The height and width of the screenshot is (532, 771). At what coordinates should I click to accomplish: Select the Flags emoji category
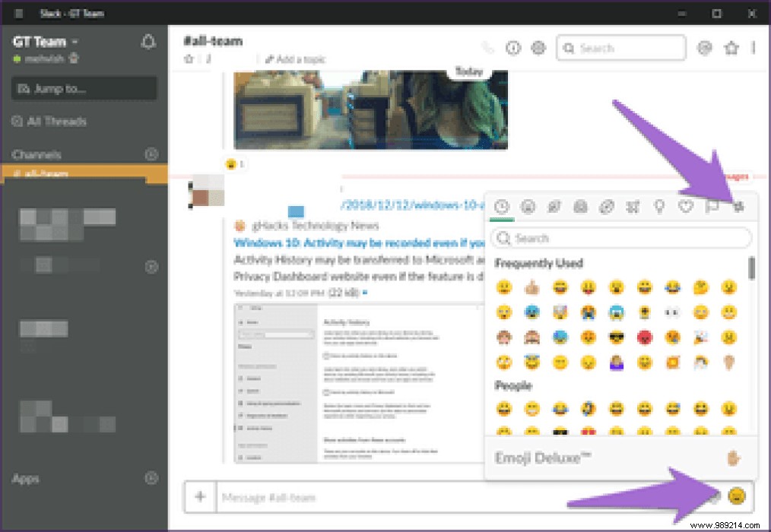click(712, 206)
